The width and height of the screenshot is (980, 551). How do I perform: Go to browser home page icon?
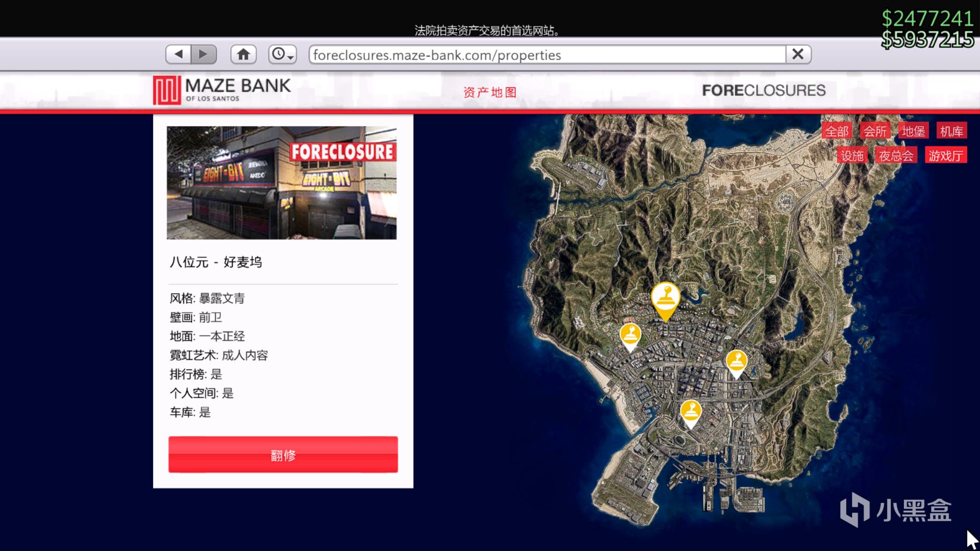(x=243, y=54)
